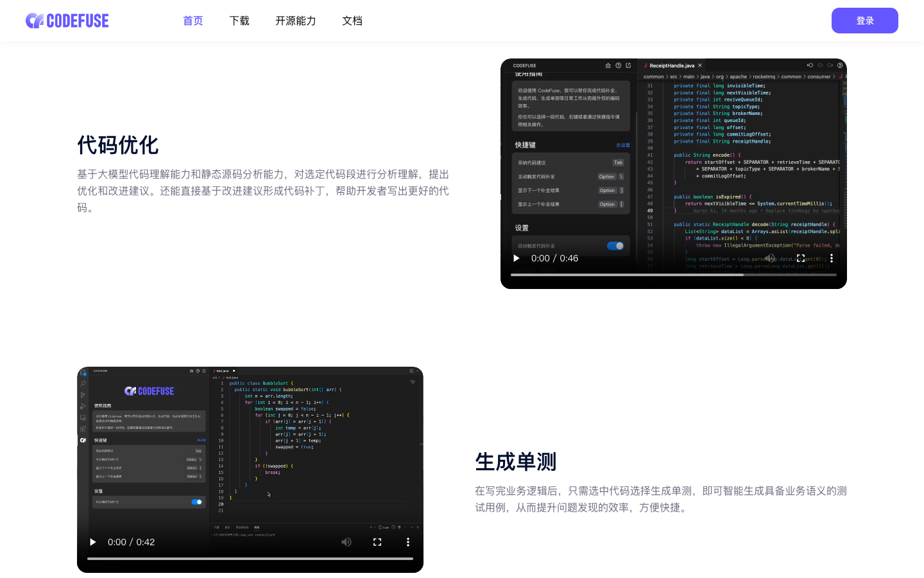Image resolution: width=924 pixels, height=578 pixels.
Task: Open more options on the 0:46 video
Action: tap(832, 258)
